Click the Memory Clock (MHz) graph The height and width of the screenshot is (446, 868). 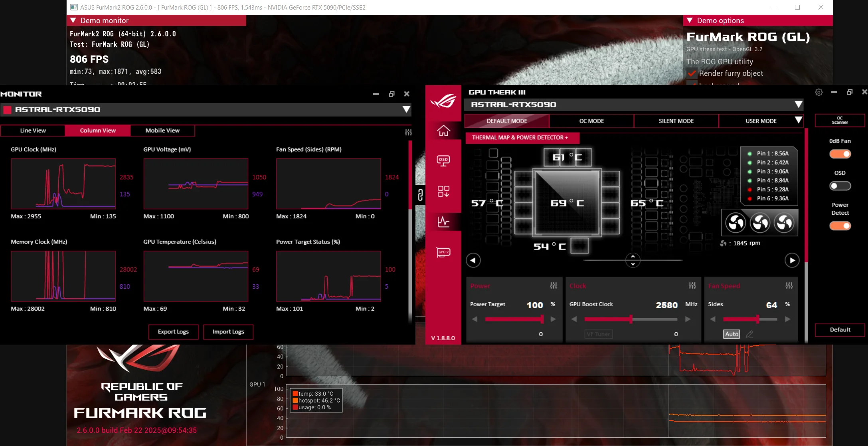pyautogui.click(x=63, y=276)
